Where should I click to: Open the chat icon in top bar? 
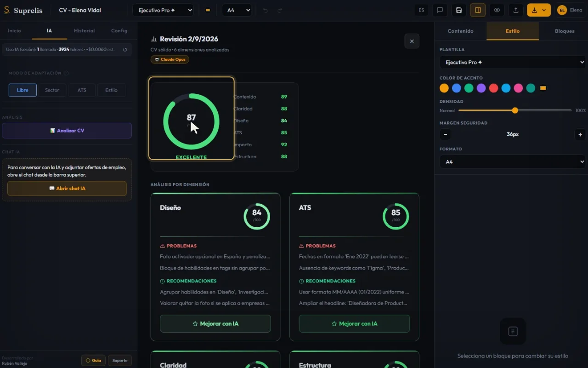coord(440,10)
